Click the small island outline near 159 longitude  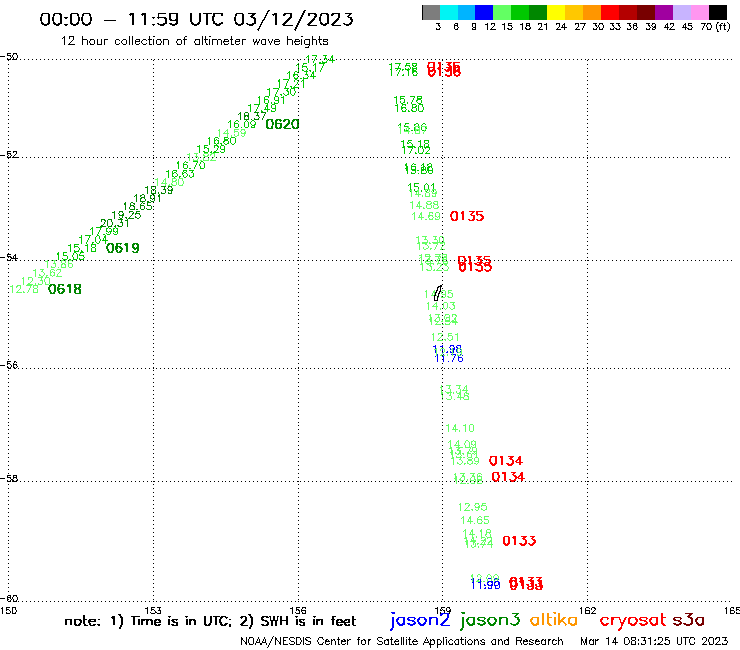pyautogui.click(x=438, y=293)
